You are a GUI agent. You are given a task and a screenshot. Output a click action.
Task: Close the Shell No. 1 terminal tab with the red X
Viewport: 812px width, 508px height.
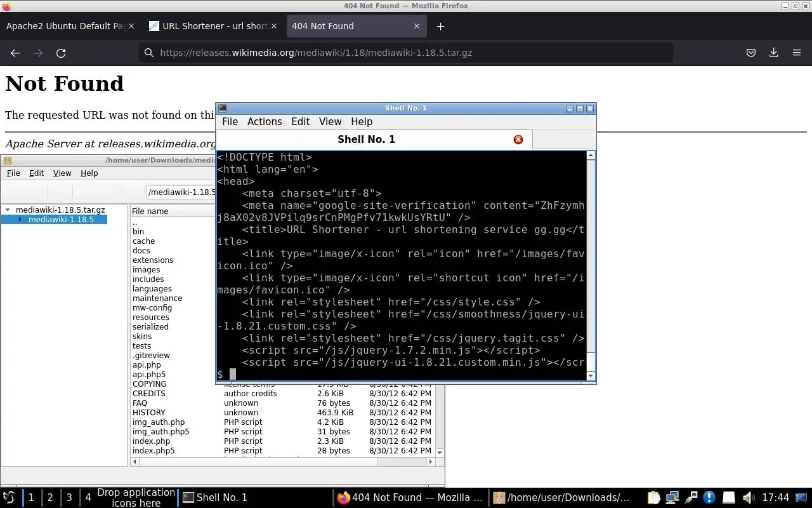[518, 139]
